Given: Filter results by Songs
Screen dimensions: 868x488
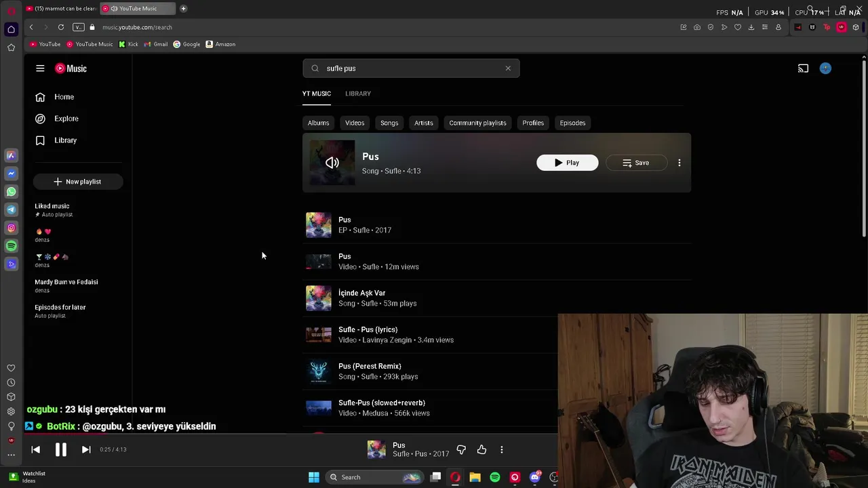Looking at the screenshot, I should tap(389, 123).
